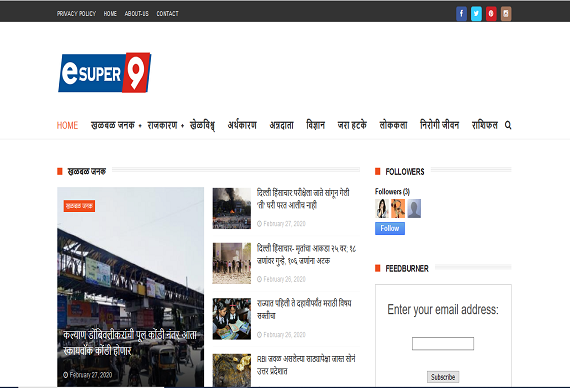The height and width of the screenshot is (388, 570).
Task: Click the Subscribe button
Action: click(x=443, y=377)
